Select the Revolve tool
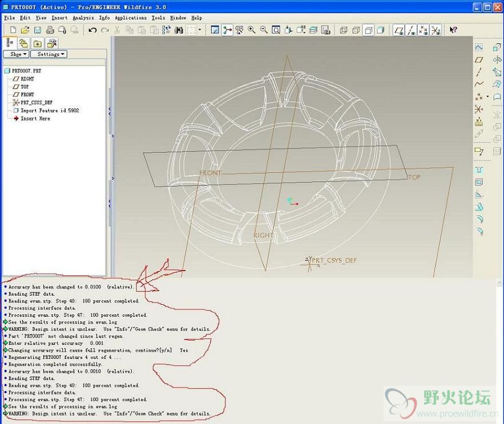The height and width of the screenshot is (424, 504). 497,60
